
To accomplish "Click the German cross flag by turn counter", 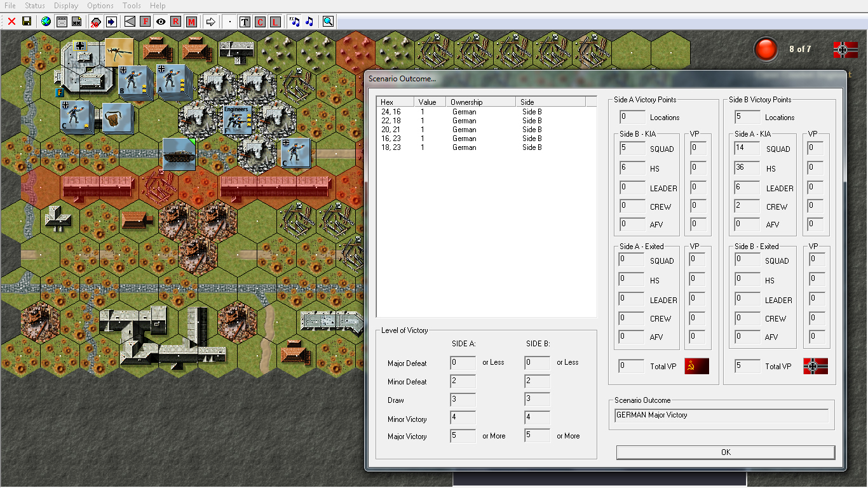I will pyautogui.click(x=844, y=50).
